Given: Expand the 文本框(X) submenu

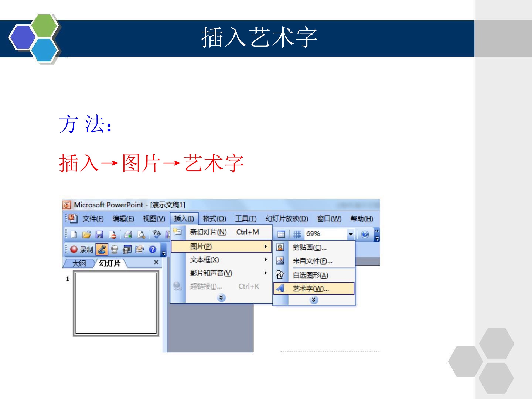Looking at the screenshot, I should (221, 260).
